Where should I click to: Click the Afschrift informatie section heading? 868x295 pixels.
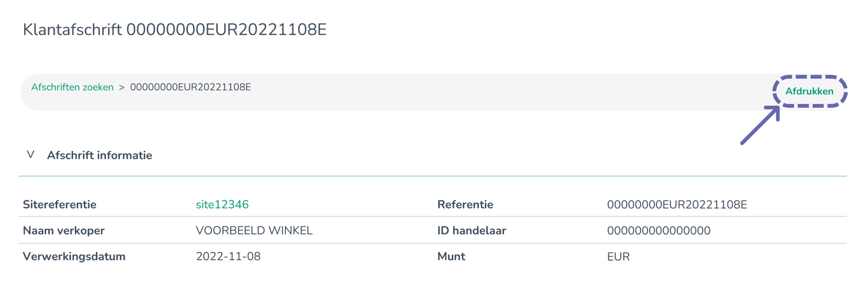pos(99,155)
